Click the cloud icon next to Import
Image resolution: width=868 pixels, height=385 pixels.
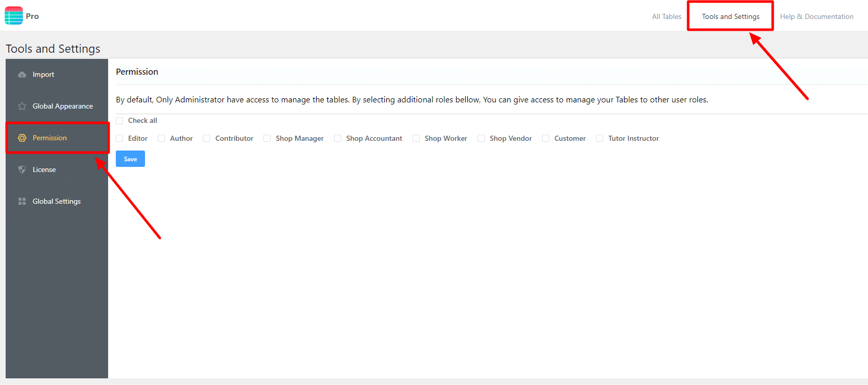(22, 75)
